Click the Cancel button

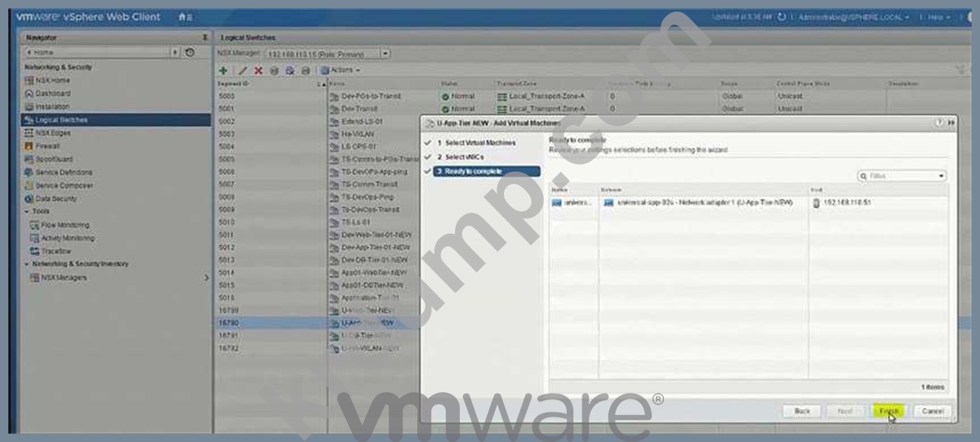coord(931,411)
